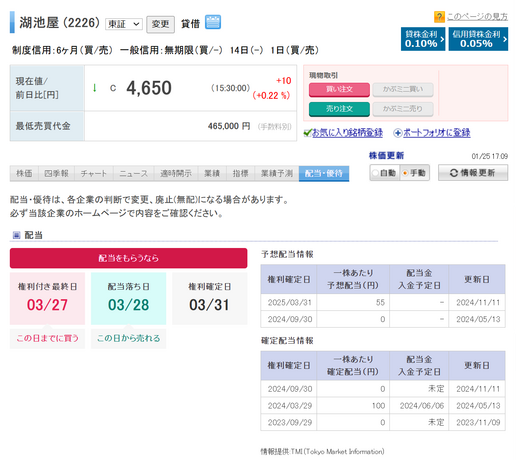Click the 配当落ち日 03/28 box
Image resolution: width=516 pixels, height=460 pixels.
click(x=128, y=298)
